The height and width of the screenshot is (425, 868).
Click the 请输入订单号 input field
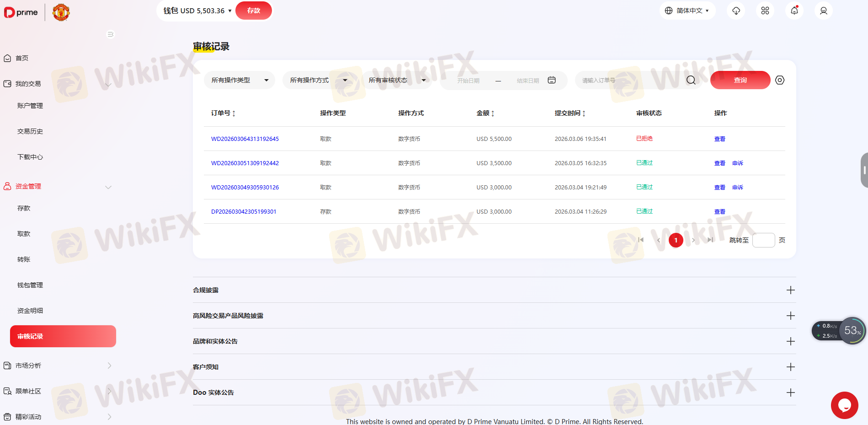click(631, 81)
